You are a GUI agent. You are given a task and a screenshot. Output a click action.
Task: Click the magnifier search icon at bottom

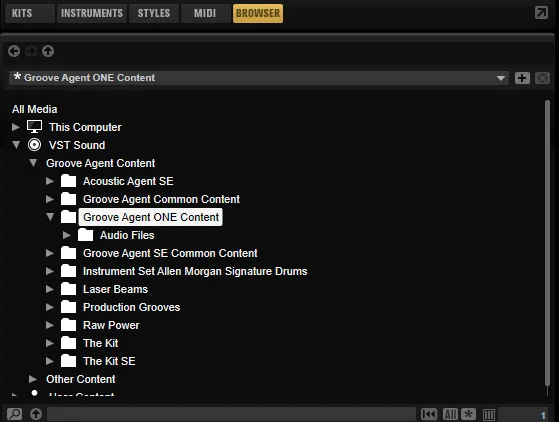point(15,414)
